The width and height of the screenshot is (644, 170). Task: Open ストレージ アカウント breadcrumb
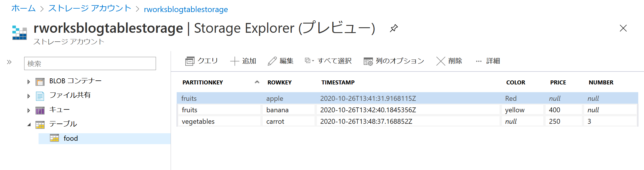(90, 8)
